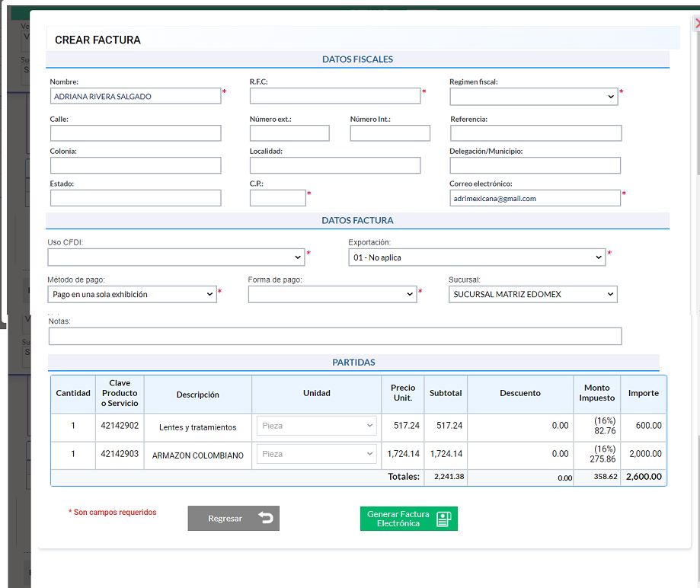Image resolution: width=700 pixels, height=588 pixels.
Task: Click the Cantidad column header
Action: 73,393
